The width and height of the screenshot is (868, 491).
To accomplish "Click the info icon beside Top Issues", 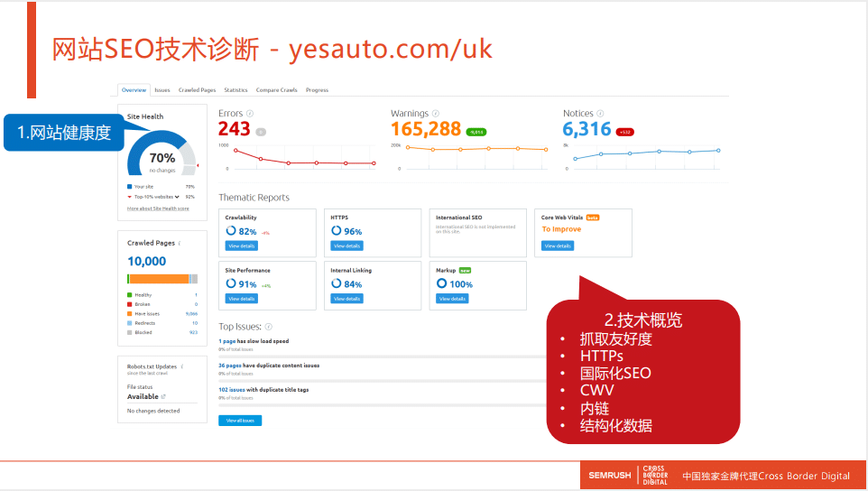I will tap(269, 327).
